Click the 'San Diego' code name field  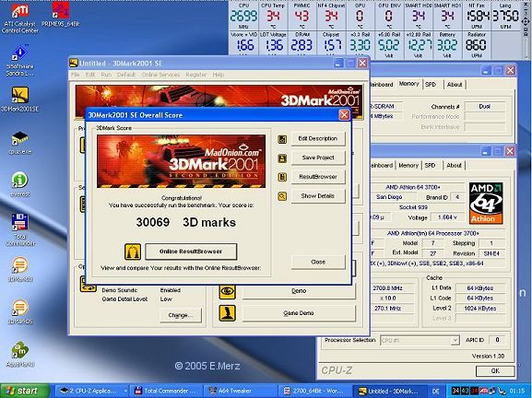pyautogui.click(x=389, y=197)
